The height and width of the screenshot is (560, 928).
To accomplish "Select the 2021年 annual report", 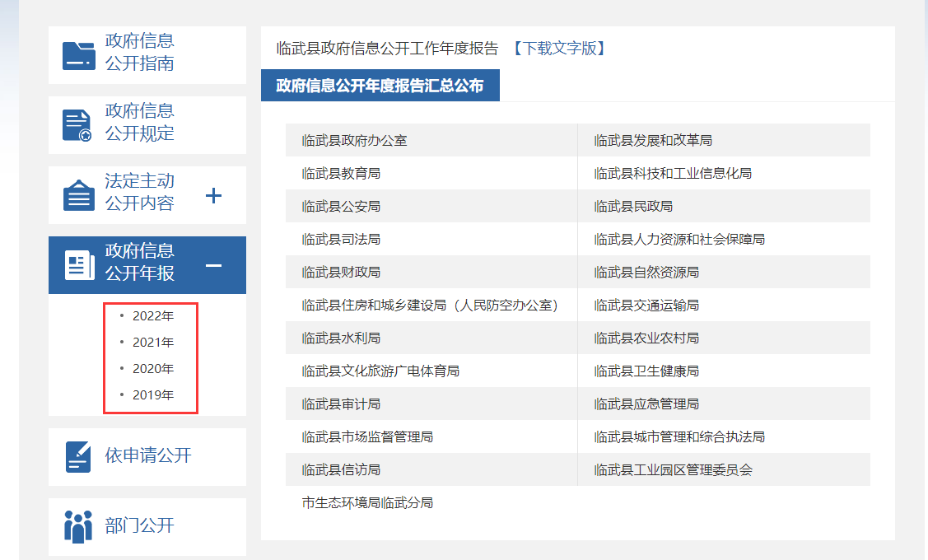I will click(153, 343).
